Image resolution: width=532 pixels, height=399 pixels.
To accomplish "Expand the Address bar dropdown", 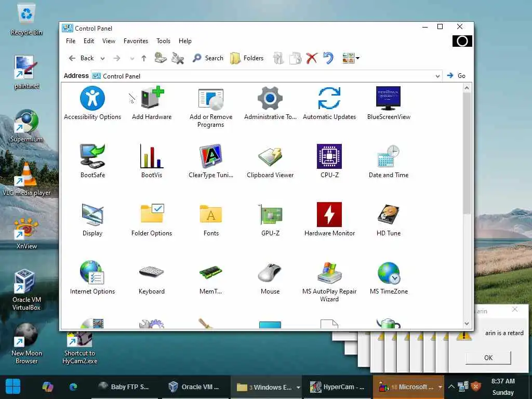I will (437, 76).
